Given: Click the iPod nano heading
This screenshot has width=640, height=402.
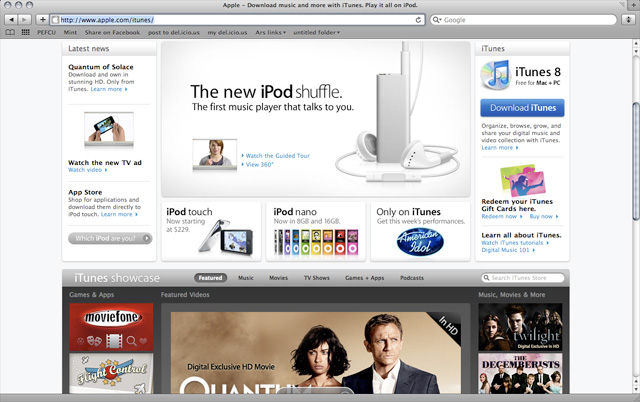Looking at the screenshot, I should [x=295, y=212].
